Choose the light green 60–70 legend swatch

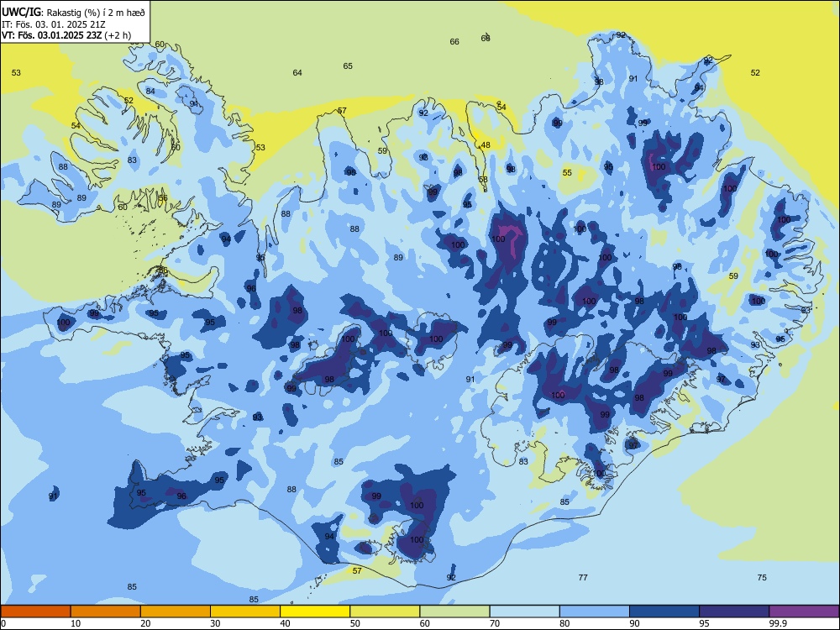coord(454,612)
